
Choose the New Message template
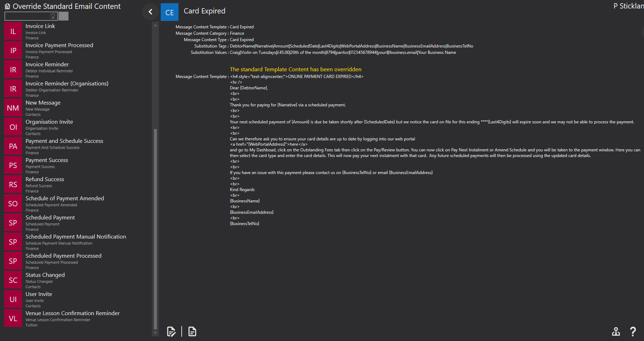pos(78,108)
